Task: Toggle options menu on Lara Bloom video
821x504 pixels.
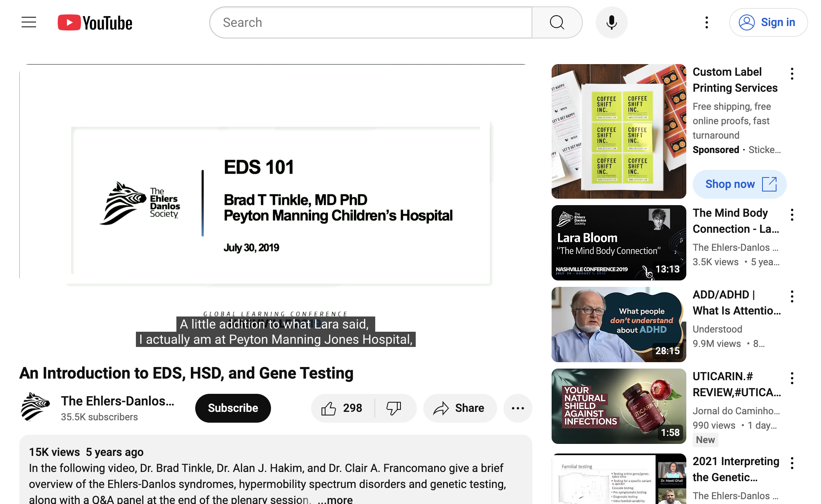Action: tap(792, 215)
